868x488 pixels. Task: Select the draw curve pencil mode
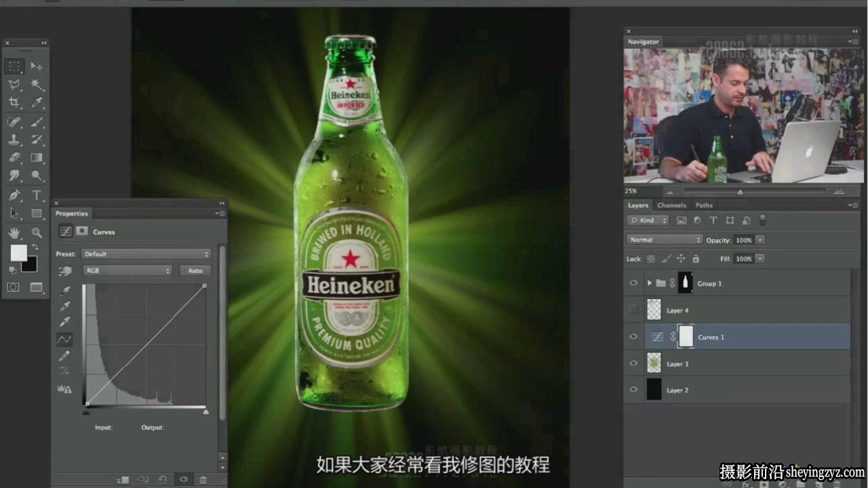[65, 355]
